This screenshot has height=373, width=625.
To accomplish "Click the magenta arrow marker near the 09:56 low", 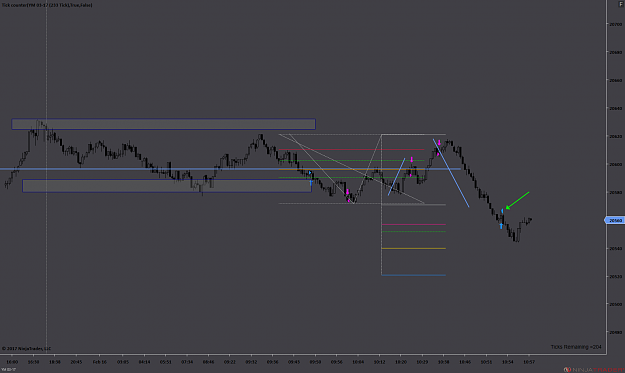I will click(348, 192).
